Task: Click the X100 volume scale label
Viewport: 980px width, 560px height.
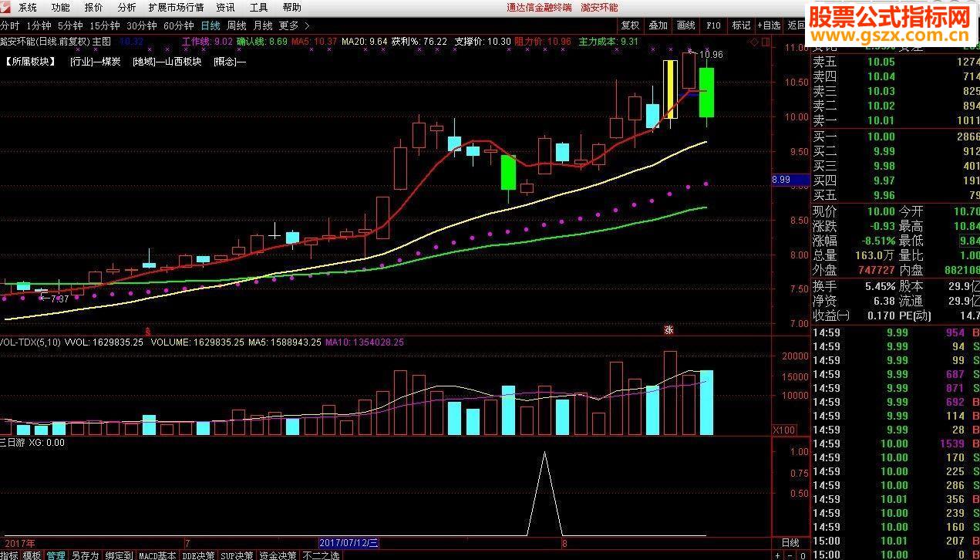Action: [x=785, y=430]
